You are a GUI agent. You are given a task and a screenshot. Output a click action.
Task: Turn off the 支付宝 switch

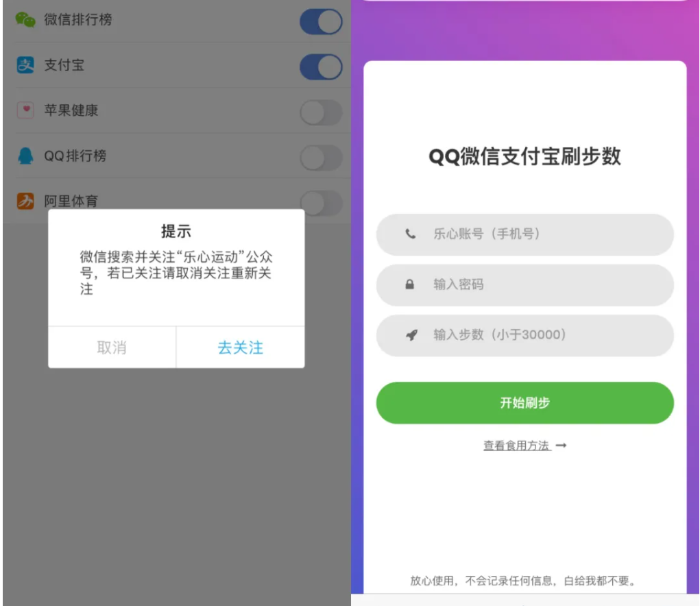pyautogui.click(x=321, y=67)
